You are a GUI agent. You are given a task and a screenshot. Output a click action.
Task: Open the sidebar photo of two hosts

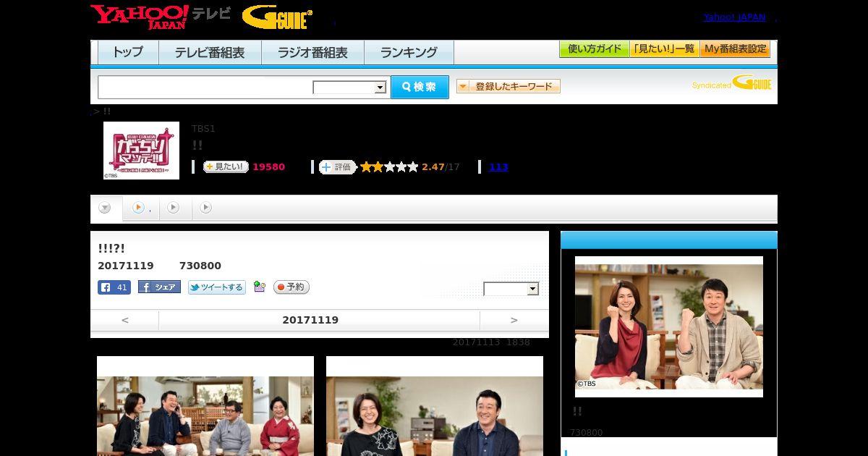(x=669, y=326)
